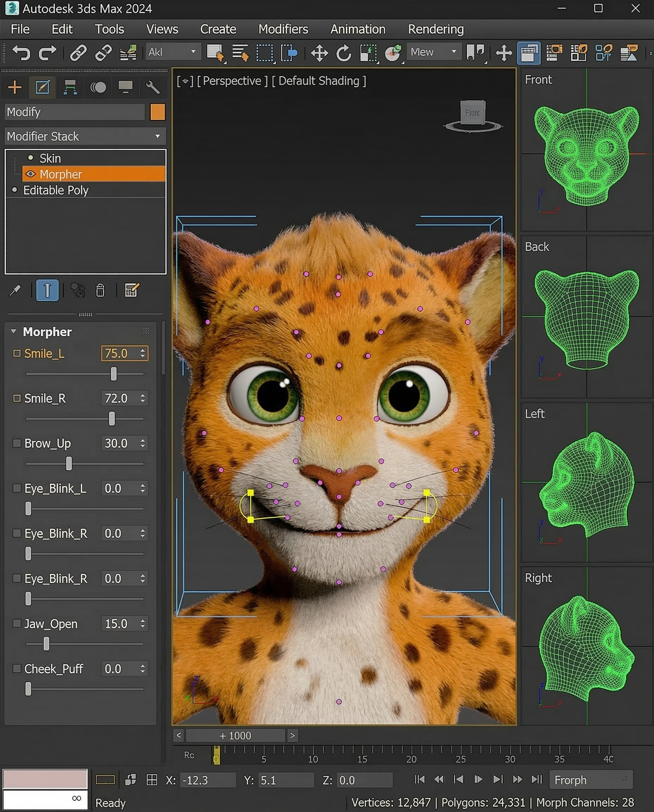Click the Perspective viewport label
This screenshot has height=812, width=654.
pos(232,81)
